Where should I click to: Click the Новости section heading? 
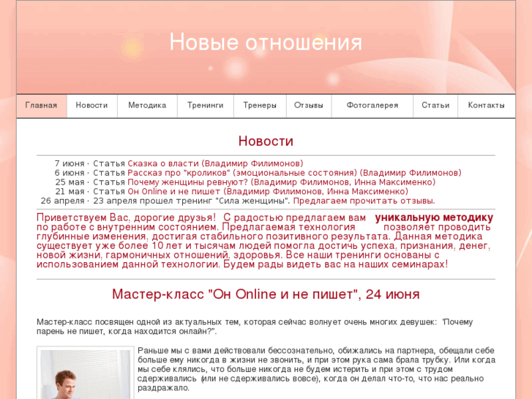pyautogui.click(x=266, y=141)
